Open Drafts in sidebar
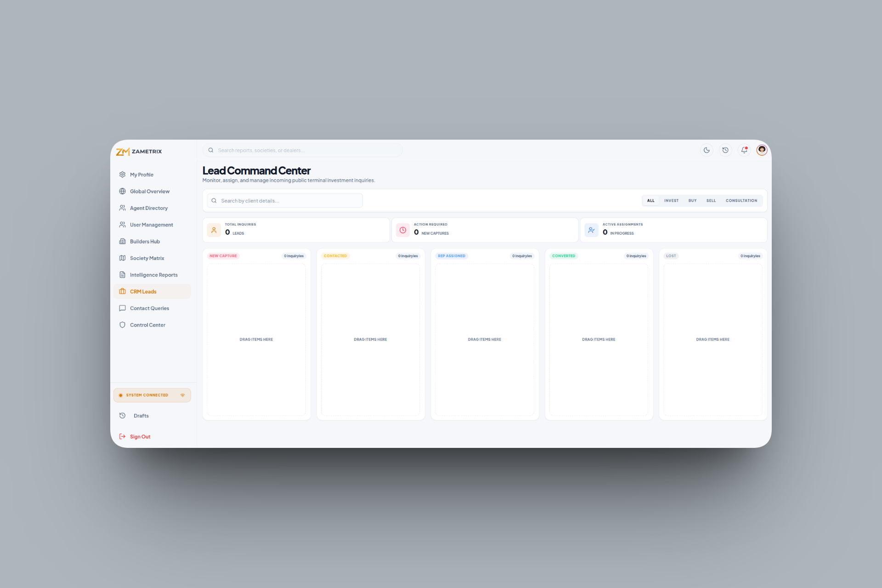Image resolution: width=882 pixels, height=588 pixels. click(x=152, y=416)
